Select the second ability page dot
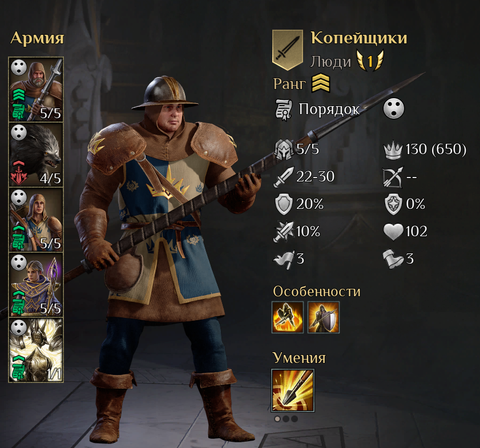The height and width of the screenshot is (448, 480). tap(286, 419)
